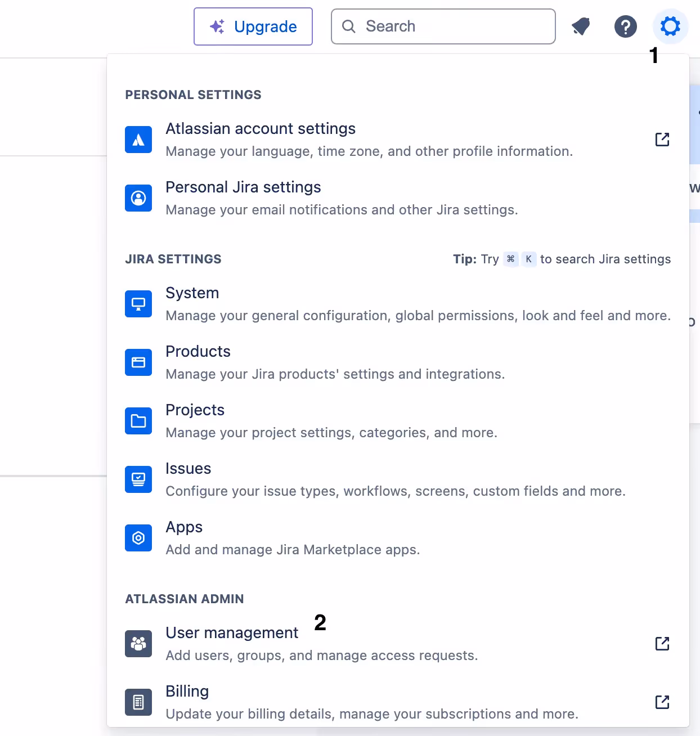Click 'Manage your language, time zone' description text
700x736 pixels.
pyautogui.click(x=369, y=151)
